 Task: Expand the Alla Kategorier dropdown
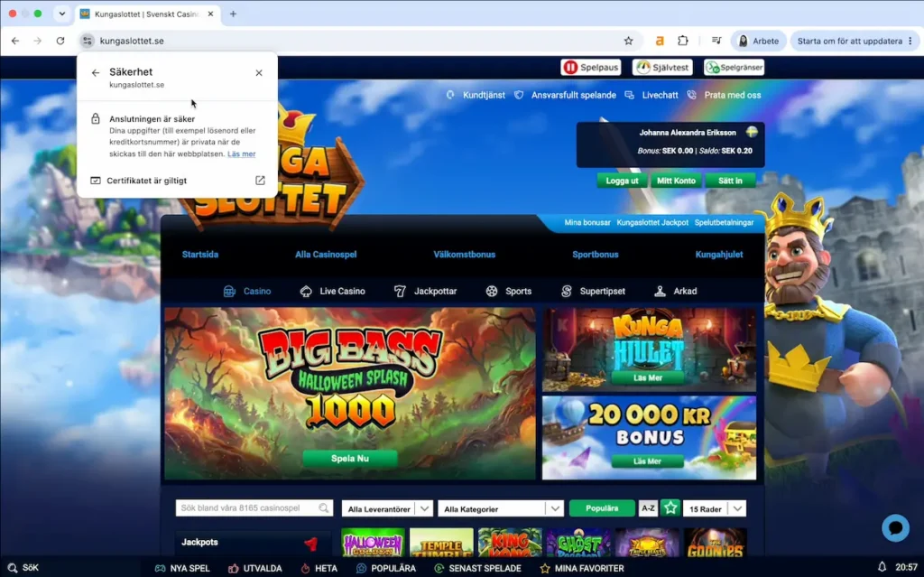(500, 508)
